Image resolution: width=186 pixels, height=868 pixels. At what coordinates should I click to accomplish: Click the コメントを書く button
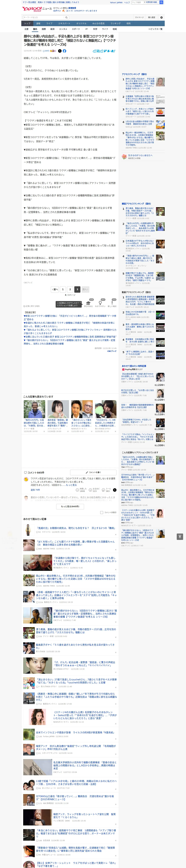point(93,472)
